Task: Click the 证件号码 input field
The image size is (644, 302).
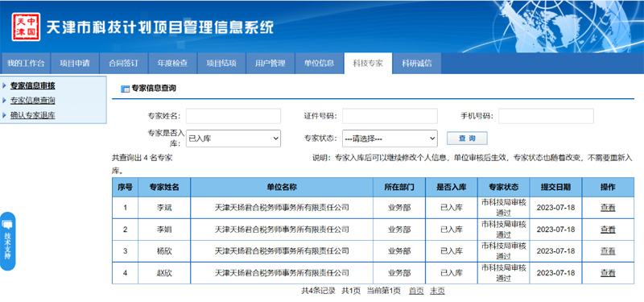Action: tap(390, 116)
